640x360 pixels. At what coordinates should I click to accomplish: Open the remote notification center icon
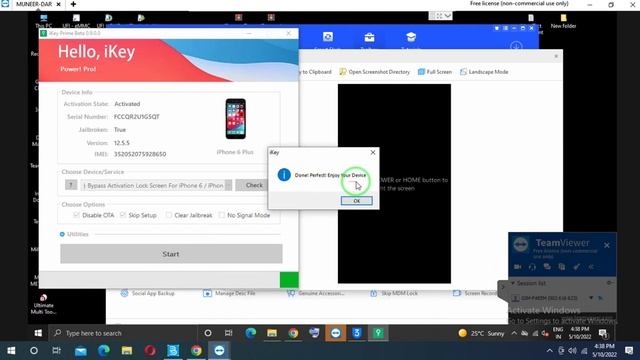coord(603,333)
